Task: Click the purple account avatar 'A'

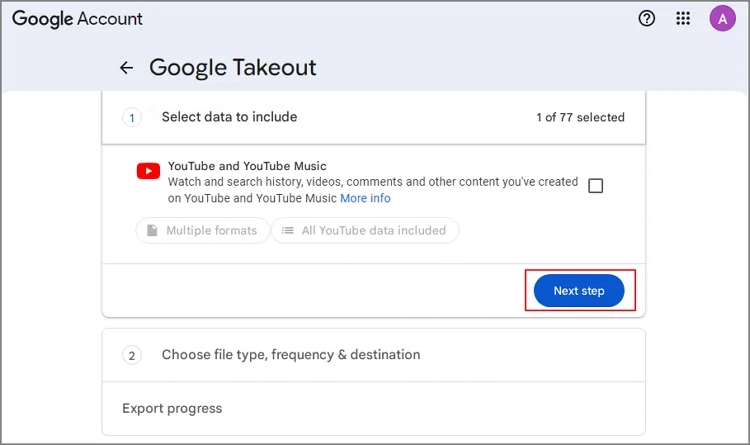Action: [x=722, y=18]
